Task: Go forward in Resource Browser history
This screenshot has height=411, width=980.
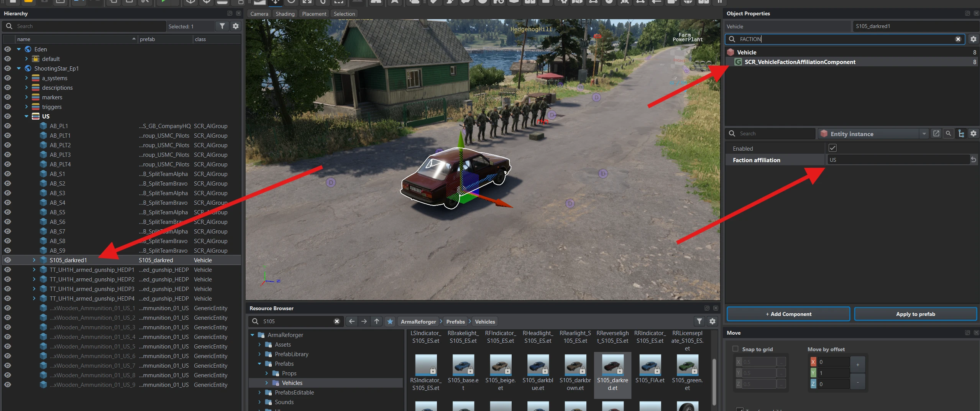Action: coord(364,321)
